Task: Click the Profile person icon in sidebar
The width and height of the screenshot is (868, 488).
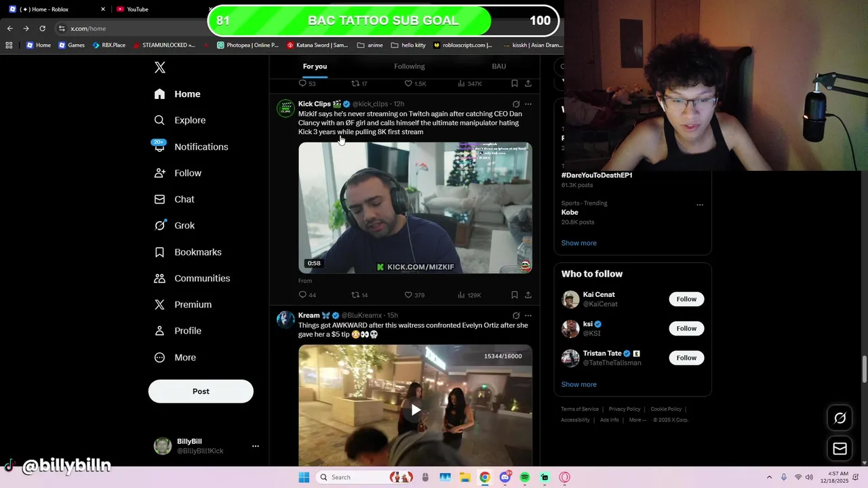Action: (x=159, y=331)
